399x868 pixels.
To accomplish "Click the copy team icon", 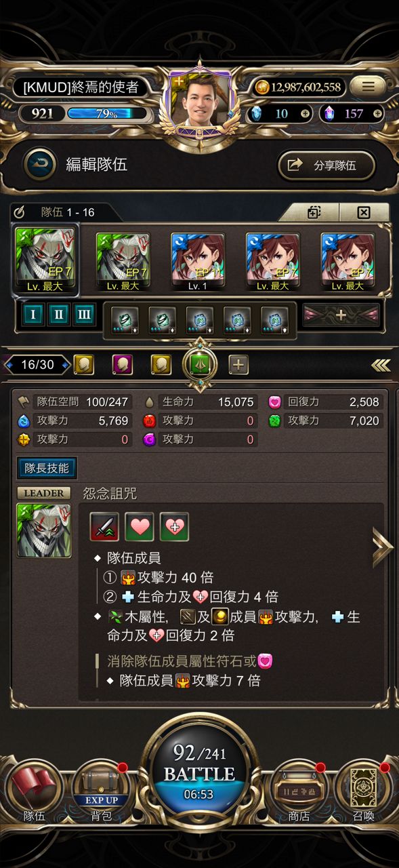I will 314,212.
